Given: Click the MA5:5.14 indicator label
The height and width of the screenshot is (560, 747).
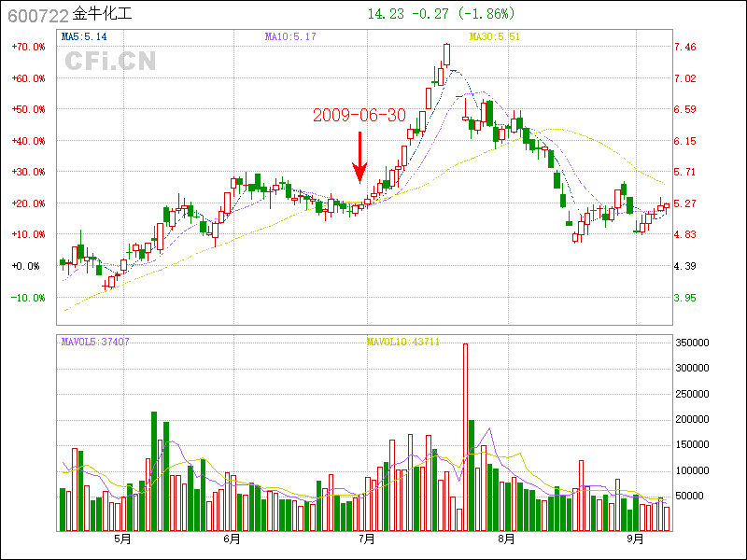Looking at the screenshot, I should [x=84, y=36].
